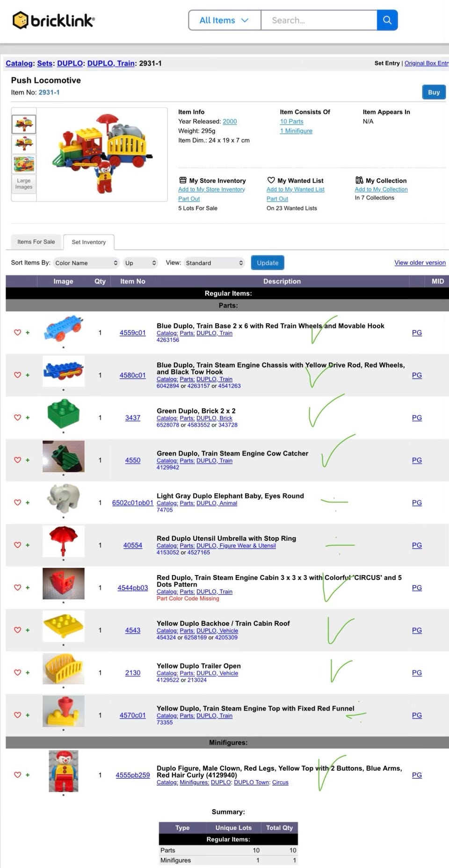Click PG link for part 4559c01
The width and height of the screenshot is (449, 868).
[x=417, y=333]
